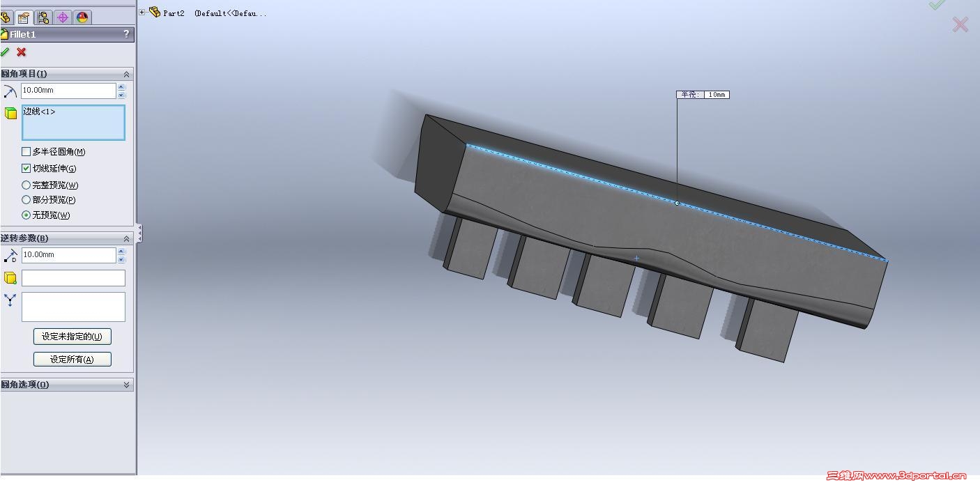
Task: Open the ConfigurationManager tab
Action: pyautogui.click(x=43, y=17)
